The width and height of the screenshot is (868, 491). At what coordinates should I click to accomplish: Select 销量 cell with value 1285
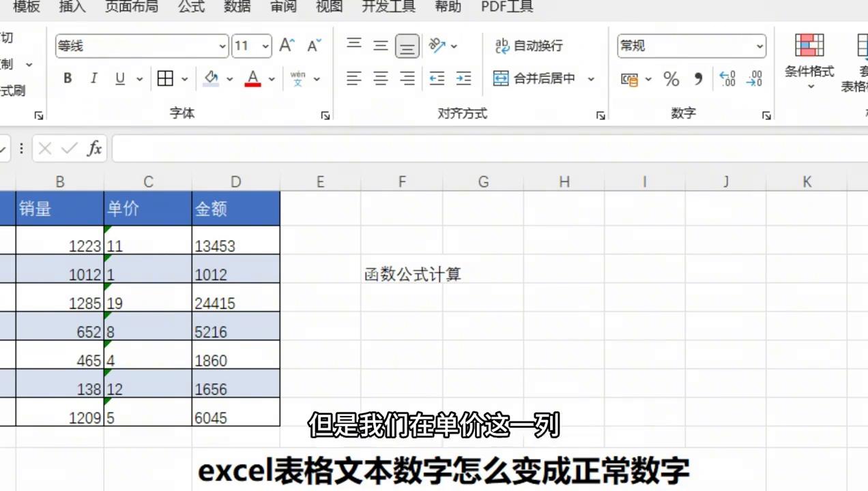60,298
